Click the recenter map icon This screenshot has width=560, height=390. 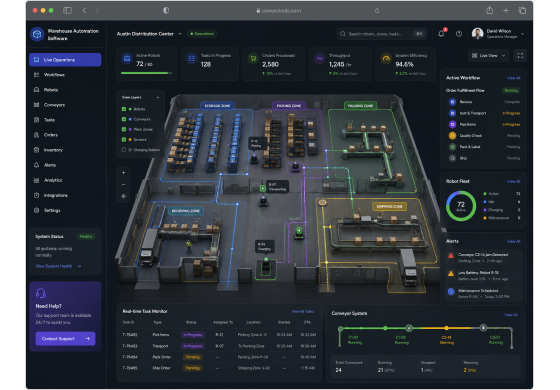pyautogui.click(x=124, y=196)
